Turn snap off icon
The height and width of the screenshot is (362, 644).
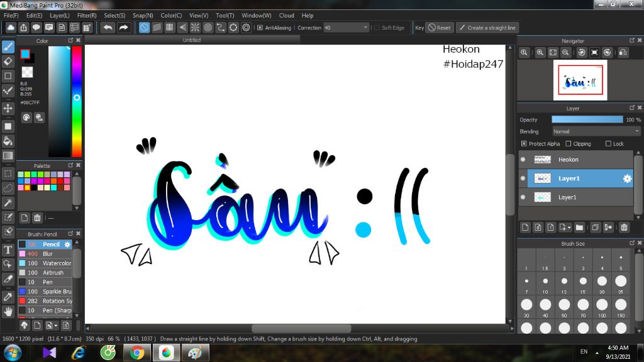144,28
